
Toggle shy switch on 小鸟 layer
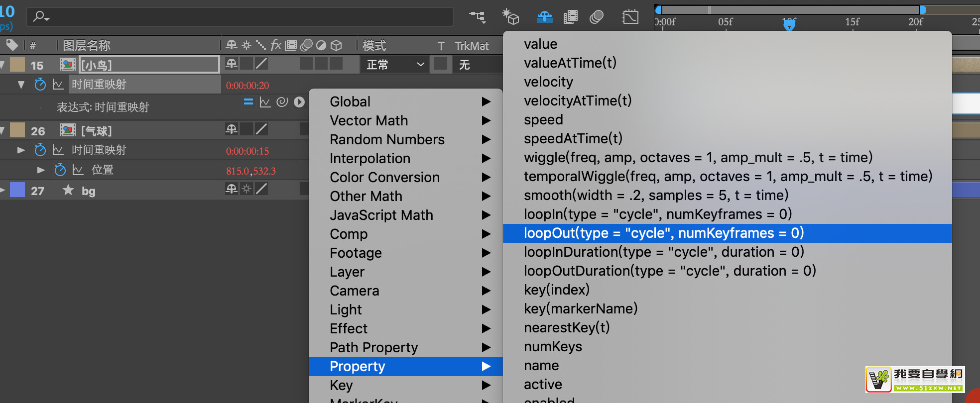(232, 64)
